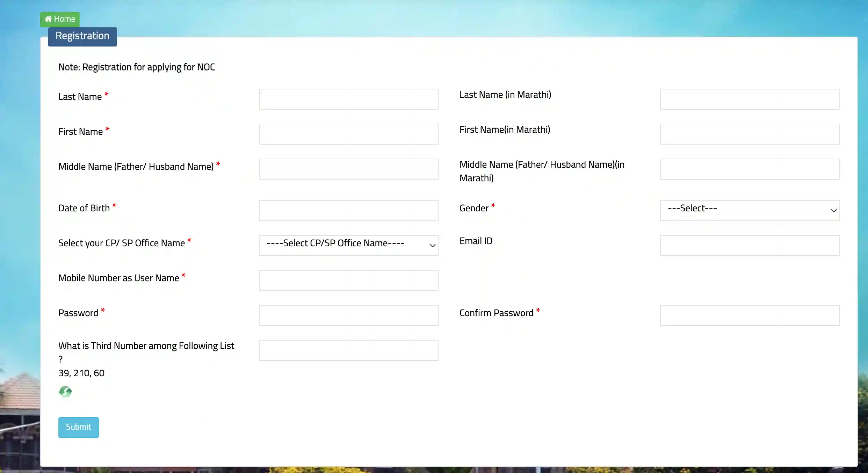
Task: Click the 'Date of Birth' label
Action: 84,208
